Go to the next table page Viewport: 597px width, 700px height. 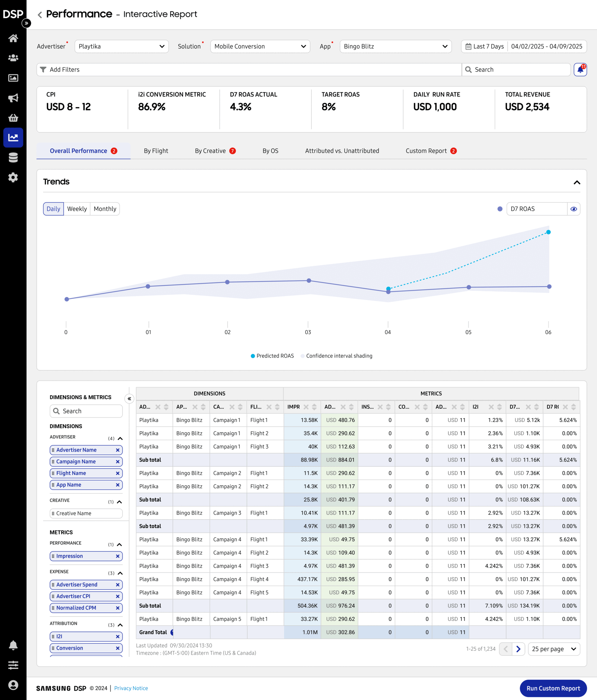click(519, 649)
